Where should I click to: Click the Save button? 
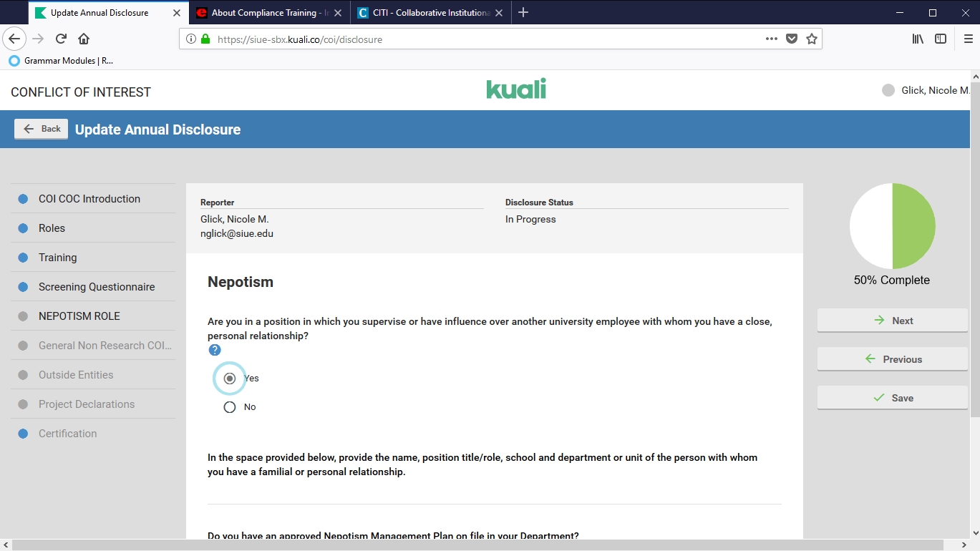tap(892, 398)
